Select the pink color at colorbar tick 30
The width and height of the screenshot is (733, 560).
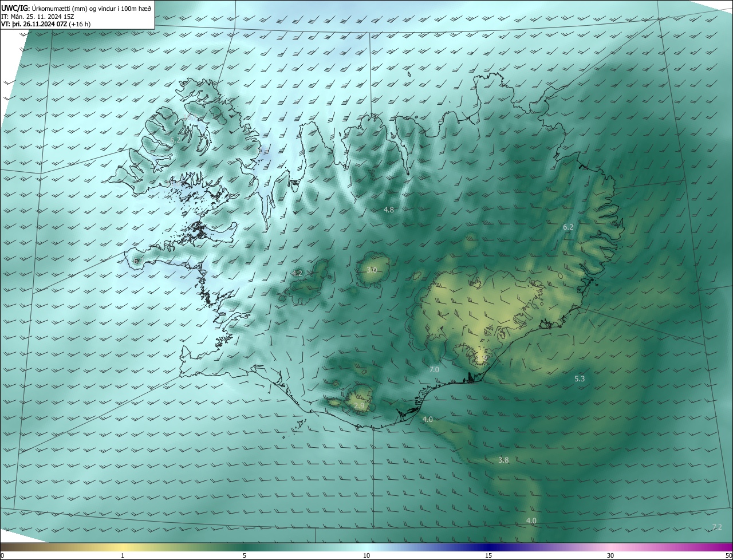(610, 547)
